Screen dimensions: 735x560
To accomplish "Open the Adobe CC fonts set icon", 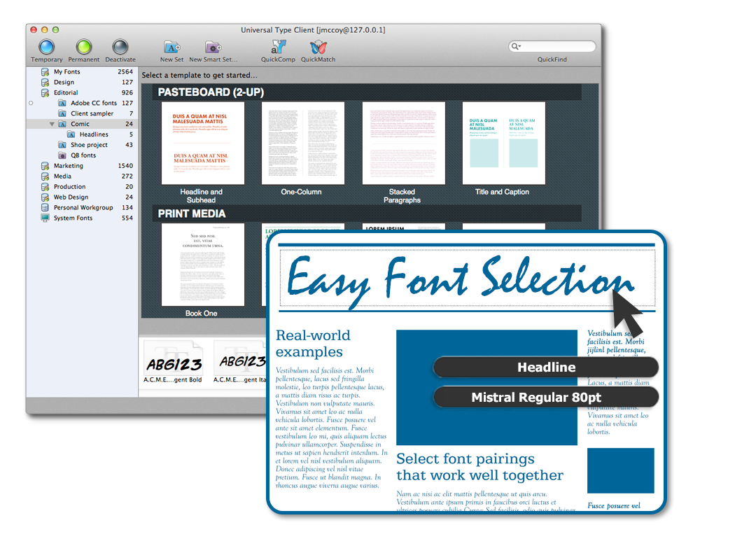I will click(62, 103).
